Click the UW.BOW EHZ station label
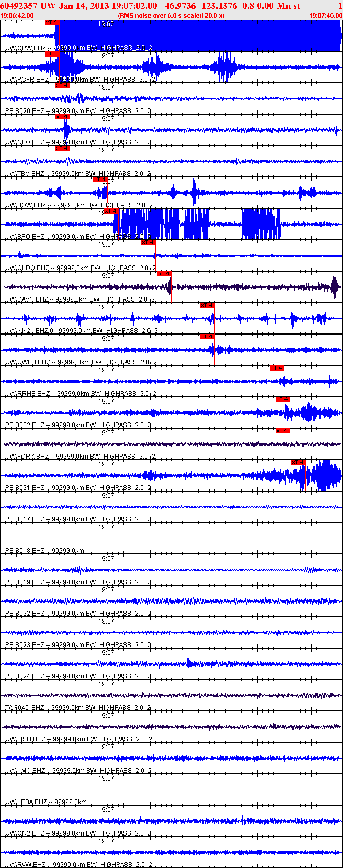Image resolution: width=343 pixels, height=868 pixels. (26, 205)
